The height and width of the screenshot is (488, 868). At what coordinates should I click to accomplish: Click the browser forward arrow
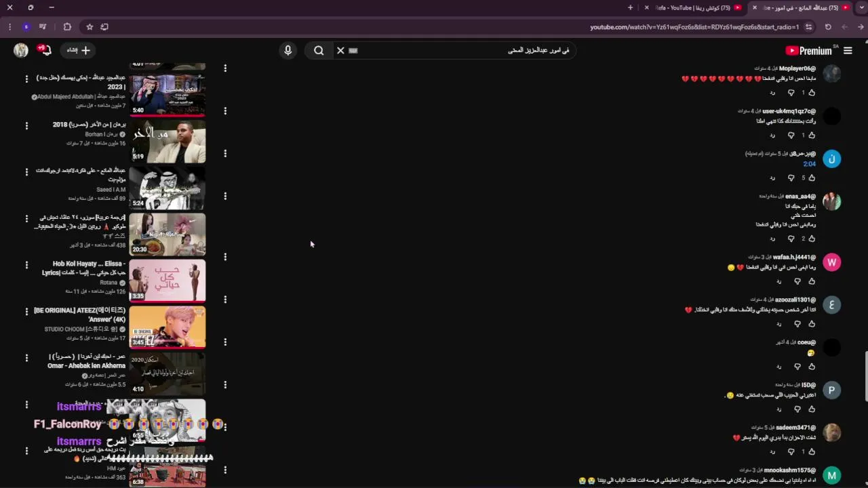pos(844,26)
